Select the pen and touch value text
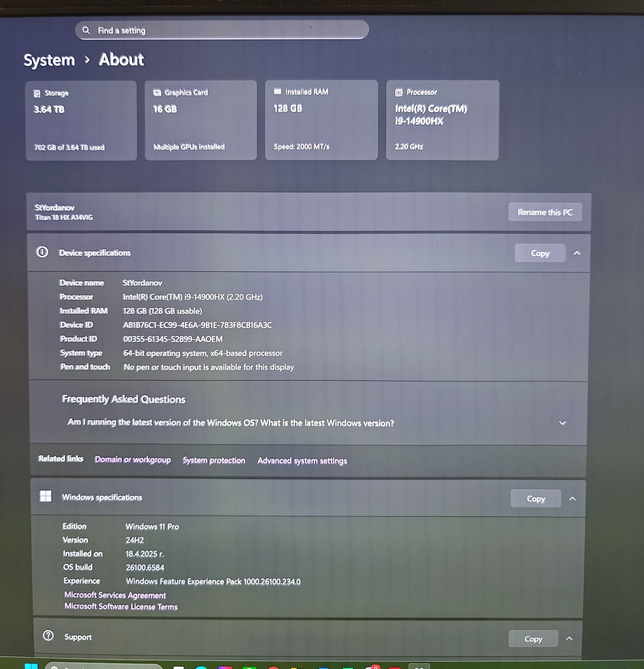 209,367
